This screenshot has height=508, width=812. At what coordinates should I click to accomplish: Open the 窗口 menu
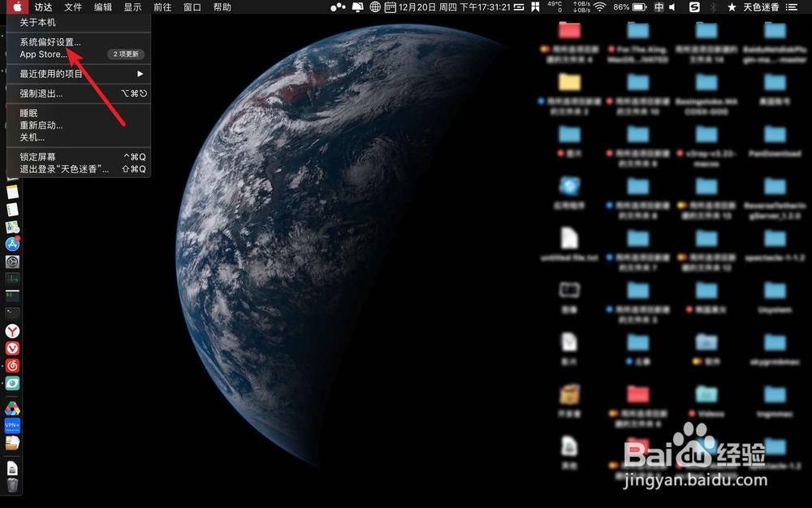tap(192, 7)
